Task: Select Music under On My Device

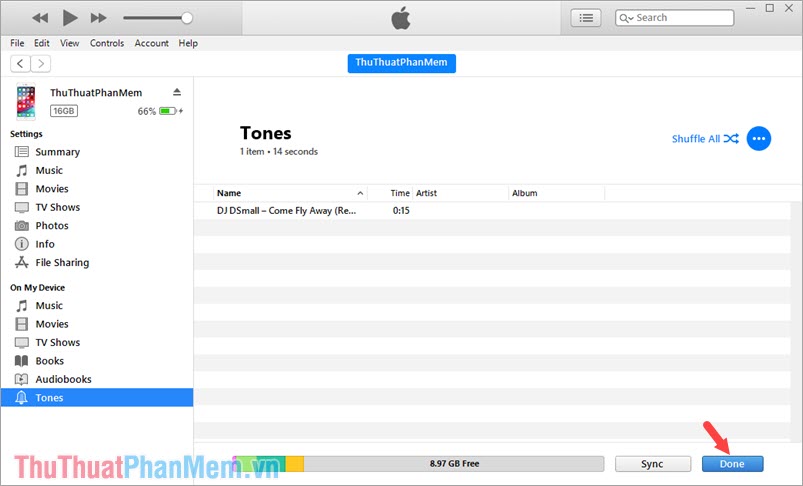Action: (x=97, y=305)
